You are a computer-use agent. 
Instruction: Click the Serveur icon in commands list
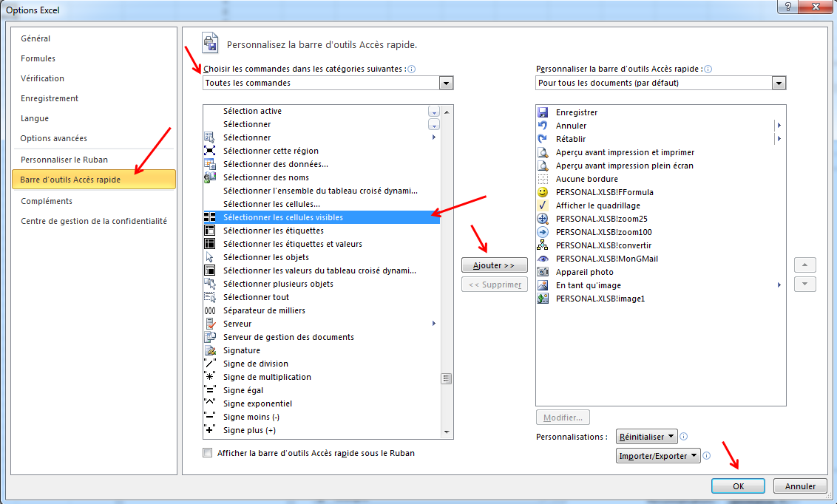click(210, 324)
